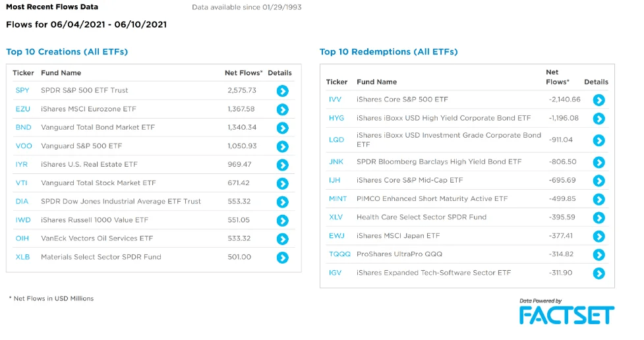Select VanEck Vectors Oil Services ETF name
The width and height of the screenshot is (644, 340).
click(x=97, y=238)
